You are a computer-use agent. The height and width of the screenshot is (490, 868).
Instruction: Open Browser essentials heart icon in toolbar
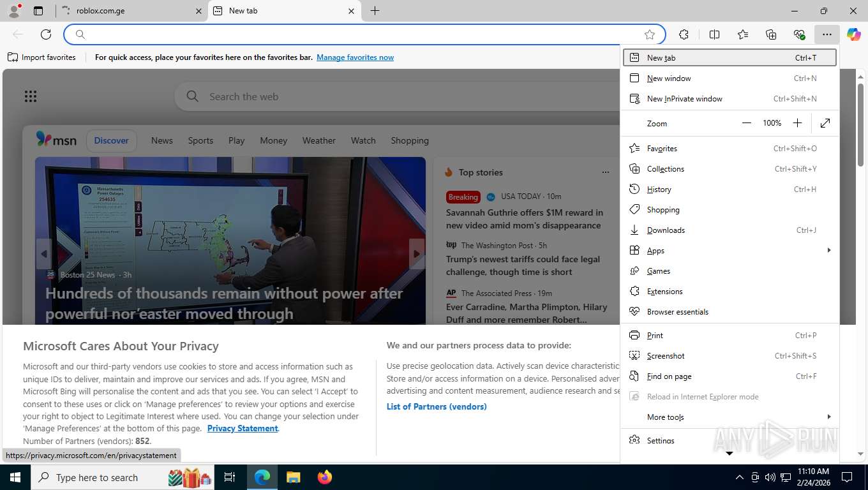(799, 34)
